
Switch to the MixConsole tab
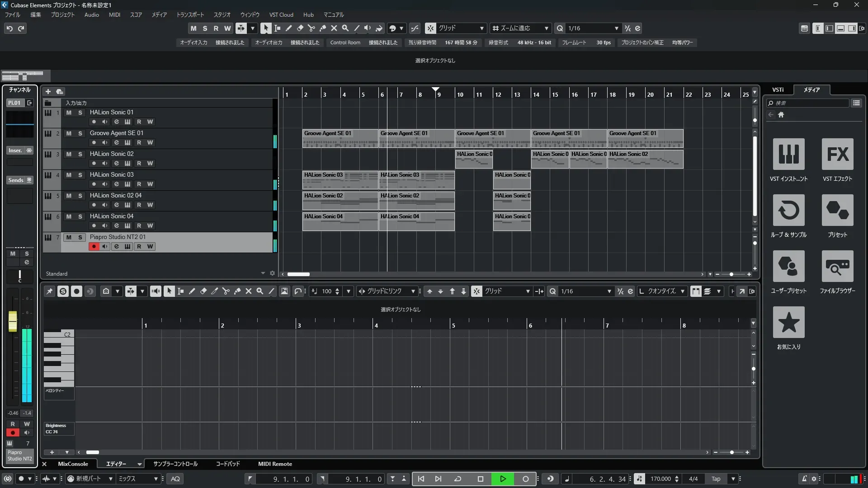coord(73,464)
